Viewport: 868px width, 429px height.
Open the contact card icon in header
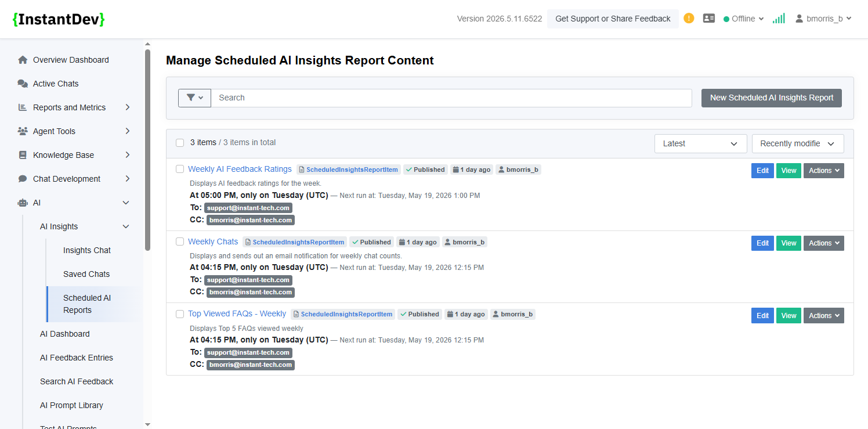click(x=709, y=19)
